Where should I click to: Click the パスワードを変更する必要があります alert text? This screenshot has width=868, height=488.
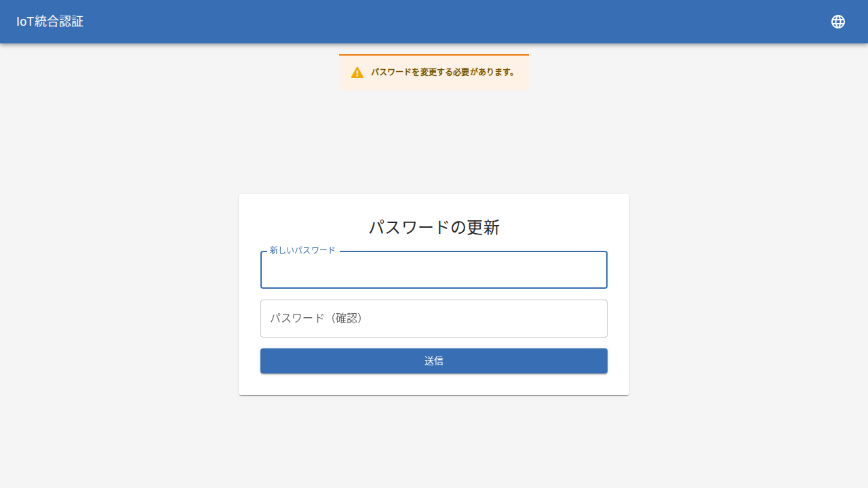443,72
